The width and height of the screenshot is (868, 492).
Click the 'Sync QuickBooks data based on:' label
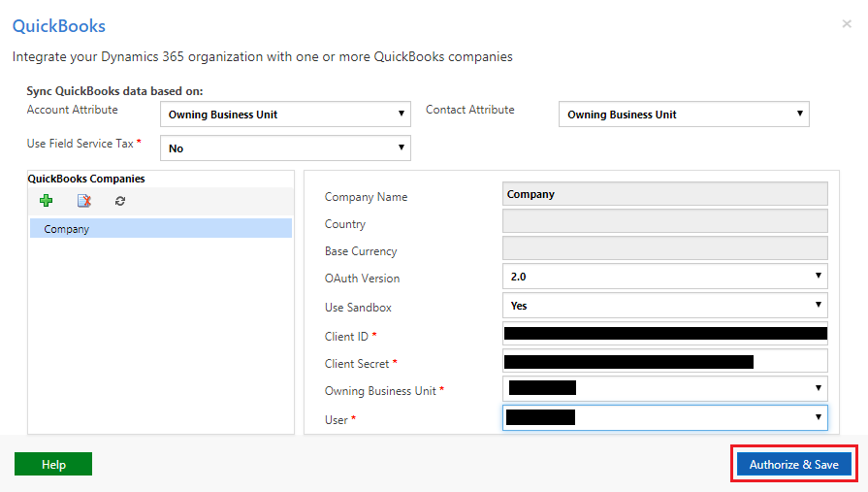point(114,91)
